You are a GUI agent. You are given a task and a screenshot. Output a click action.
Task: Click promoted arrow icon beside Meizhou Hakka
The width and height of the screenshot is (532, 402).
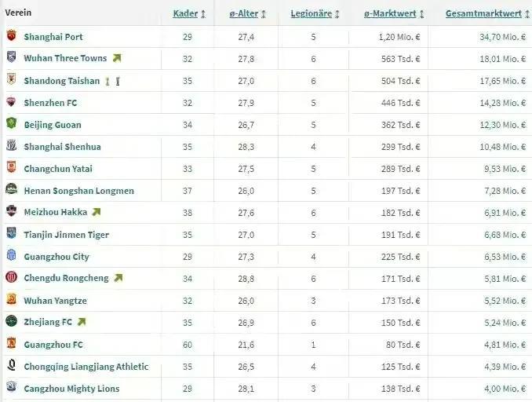97,212
